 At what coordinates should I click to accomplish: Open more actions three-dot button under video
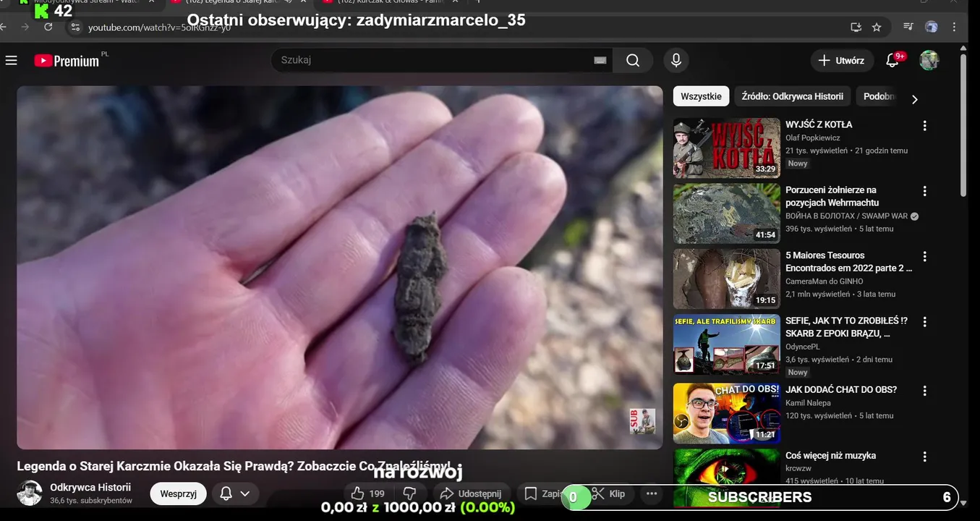click(x=652, y=494)
